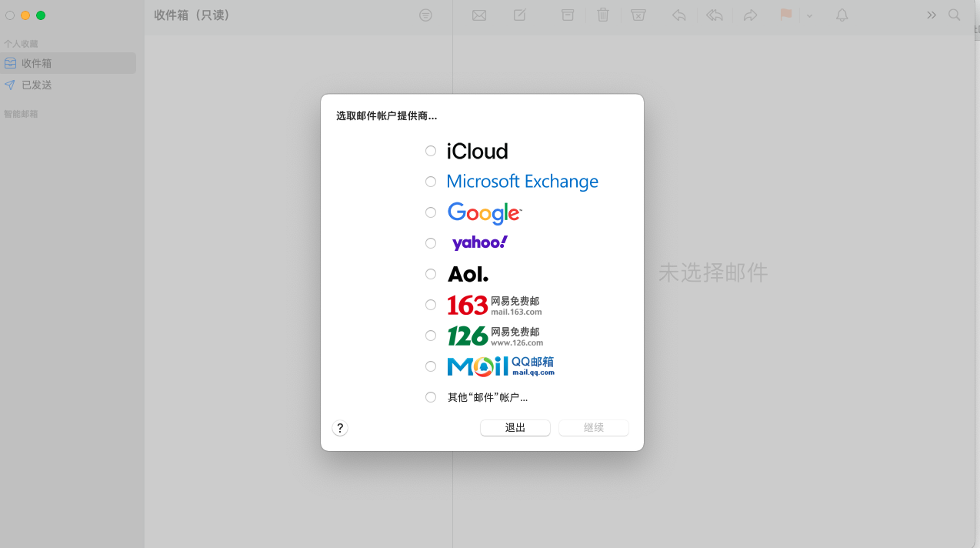Click the mute notifications bell icon
The height and width of the screenshot is (548, 980).
tap(842, 15)
